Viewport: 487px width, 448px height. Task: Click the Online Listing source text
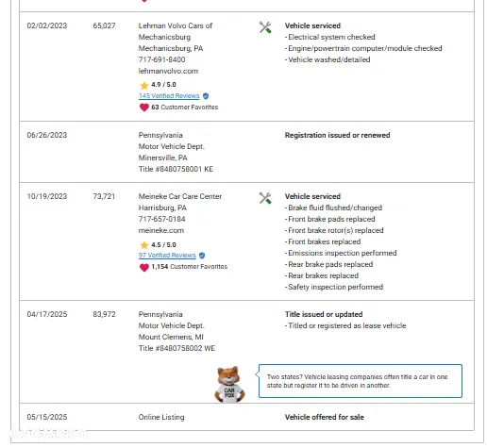[161, 417]
